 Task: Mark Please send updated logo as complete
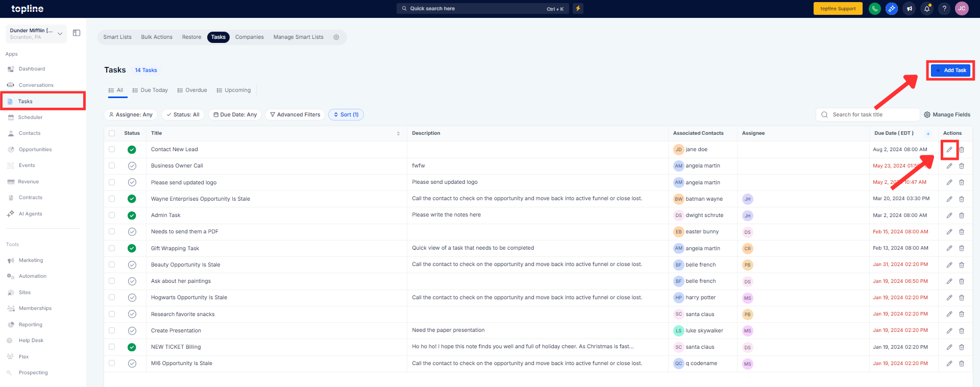pyautogui.click(x=132, y=182)
